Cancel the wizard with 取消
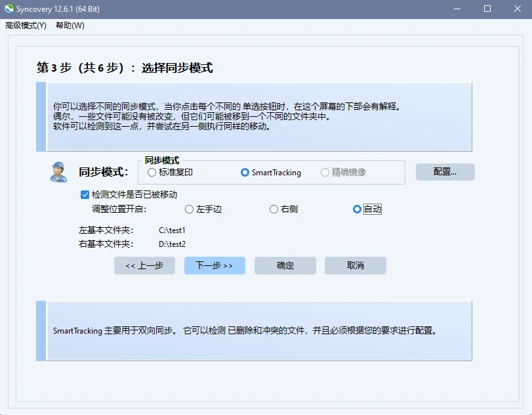Screen dimensions: 532x415 pos(356,265)
